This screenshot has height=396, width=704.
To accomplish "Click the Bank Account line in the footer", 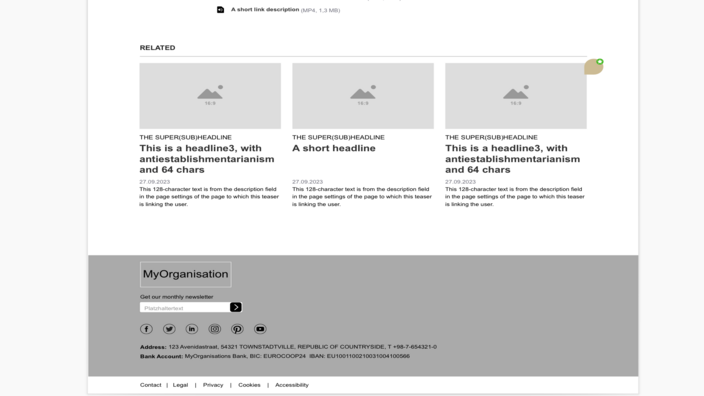I will pos(275,356).
